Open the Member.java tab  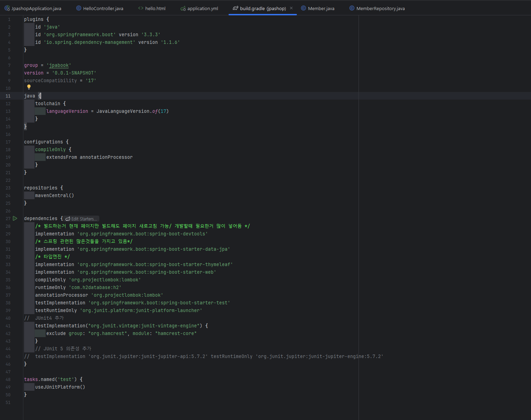pos(317,8)
